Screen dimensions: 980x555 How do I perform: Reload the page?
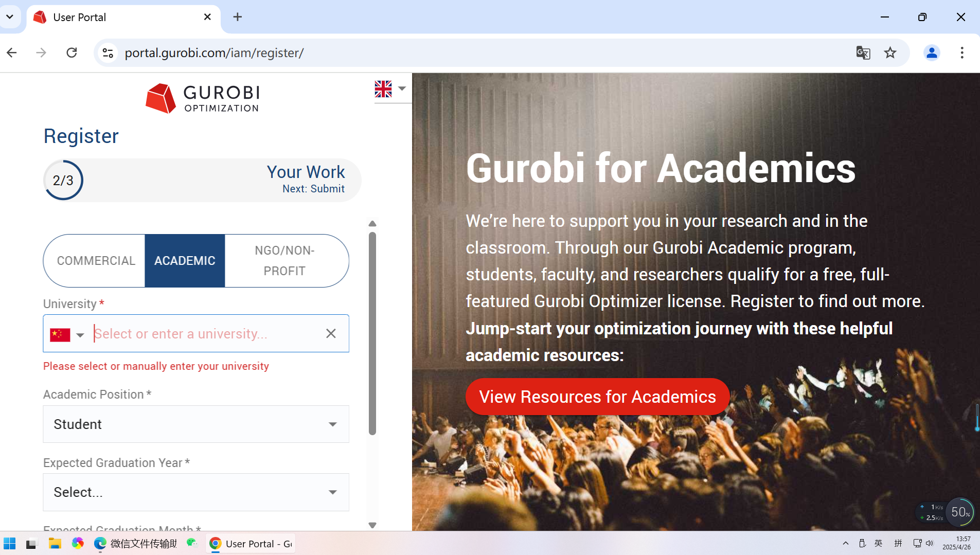pos(72,52)
